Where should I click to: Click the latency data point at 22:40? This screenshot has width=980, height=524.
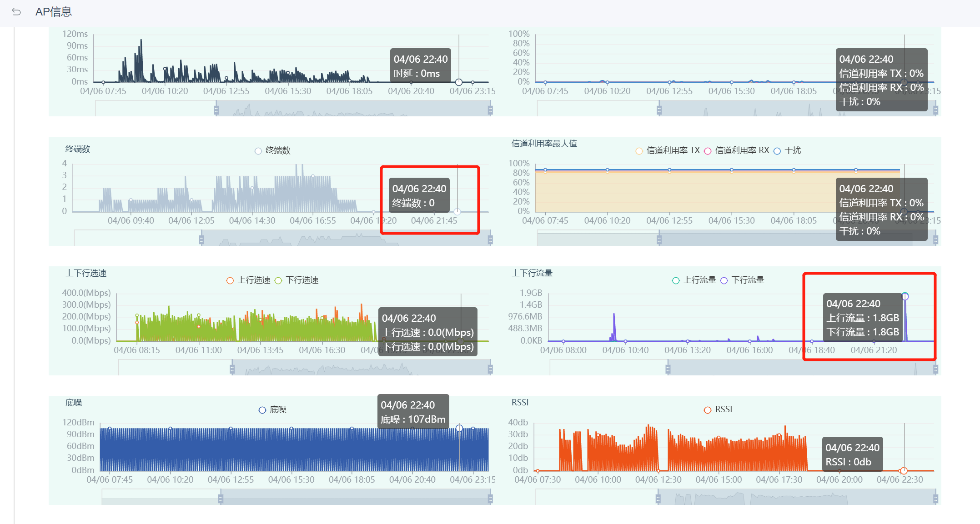[459, 82]
